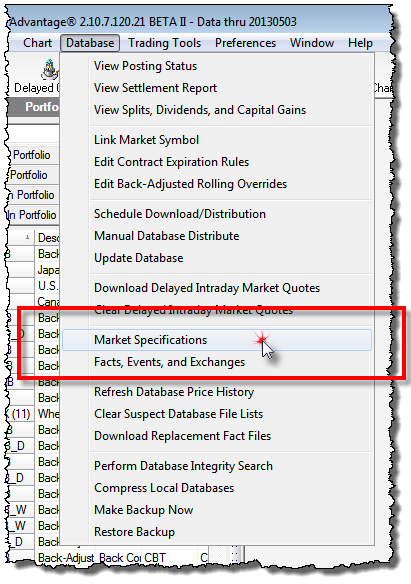Select Link Market Symbol
This screenshot has height=584, width=411.
(218, 140)
